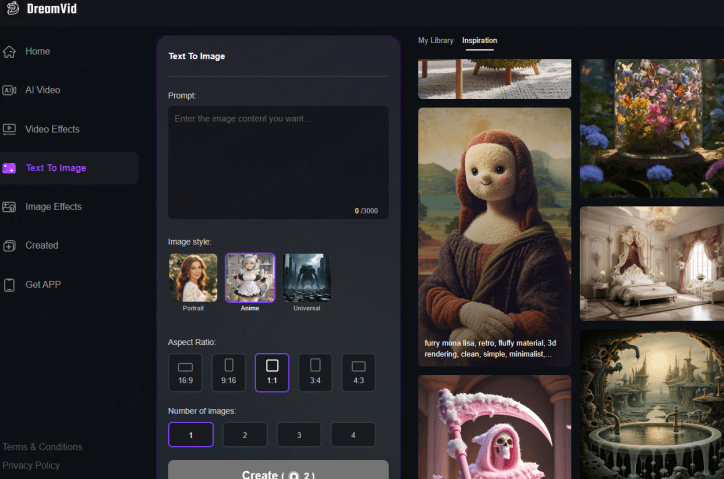Click the Text To Image purple icon

pos(9,168)
